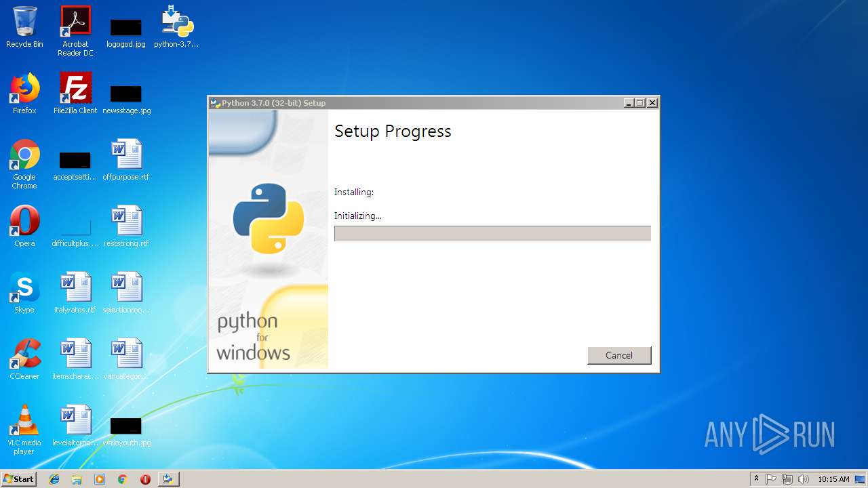Select the logogod.jpg file icon

pos(126,31)
